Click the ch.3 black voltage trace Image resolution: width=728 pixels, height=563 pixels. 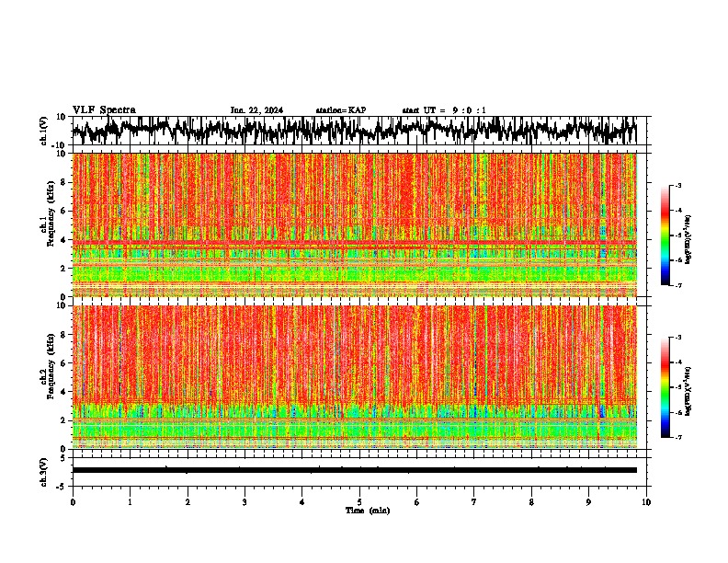[354, 470]
